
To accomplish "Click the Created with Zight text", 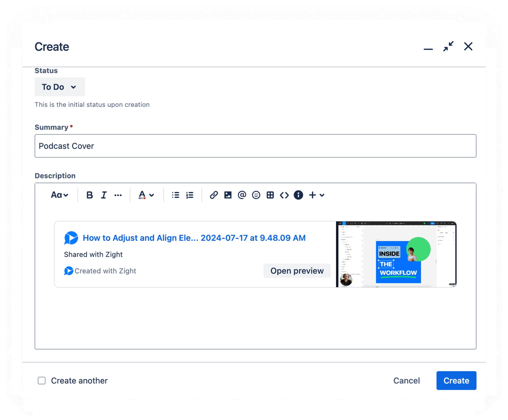I will [105, 271].
